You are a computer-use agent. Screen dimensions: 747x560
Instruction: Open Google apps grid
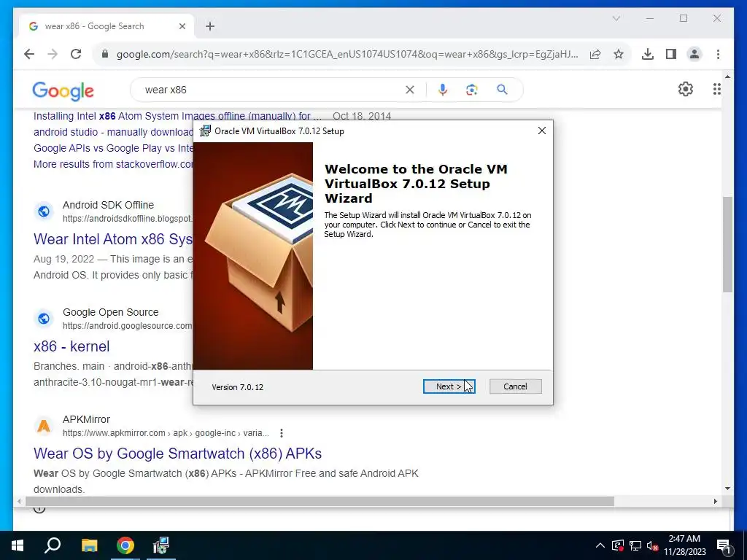tap(716, 89)
